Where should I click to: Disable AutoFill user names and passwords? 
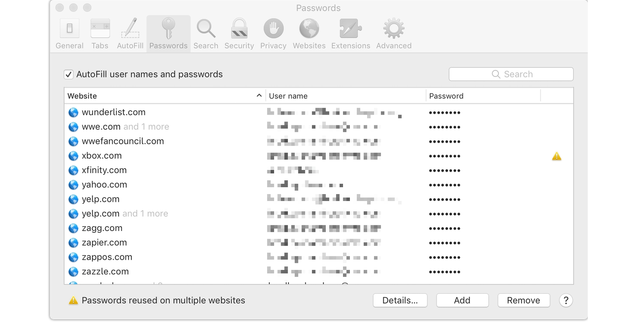click(x=69, y=75)
